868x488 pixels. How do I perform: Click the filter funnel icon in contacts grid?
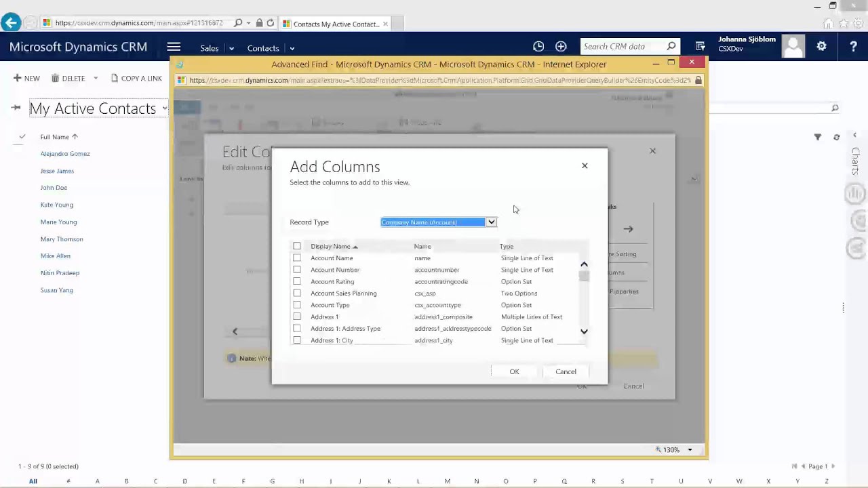click(818, 137)
